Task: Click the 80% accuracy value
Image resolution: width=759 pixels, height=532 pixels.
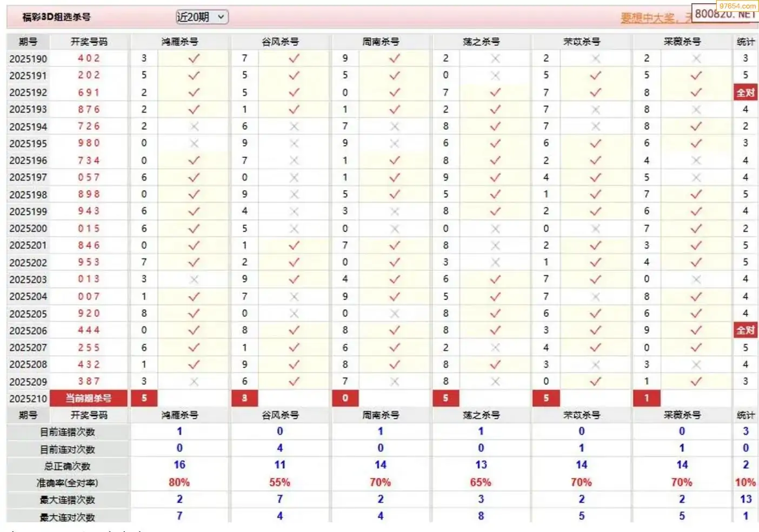Action: pos(179,482)
